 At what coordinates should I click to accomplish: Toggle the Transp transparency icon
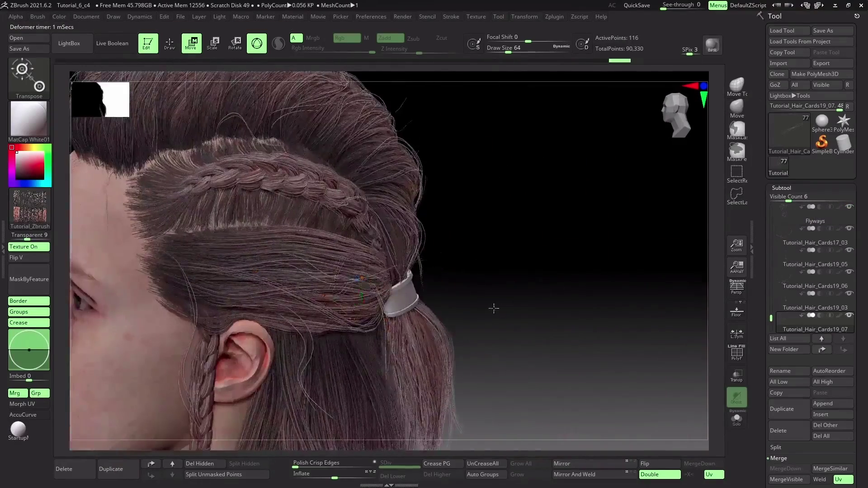click(x=736, y=375)
